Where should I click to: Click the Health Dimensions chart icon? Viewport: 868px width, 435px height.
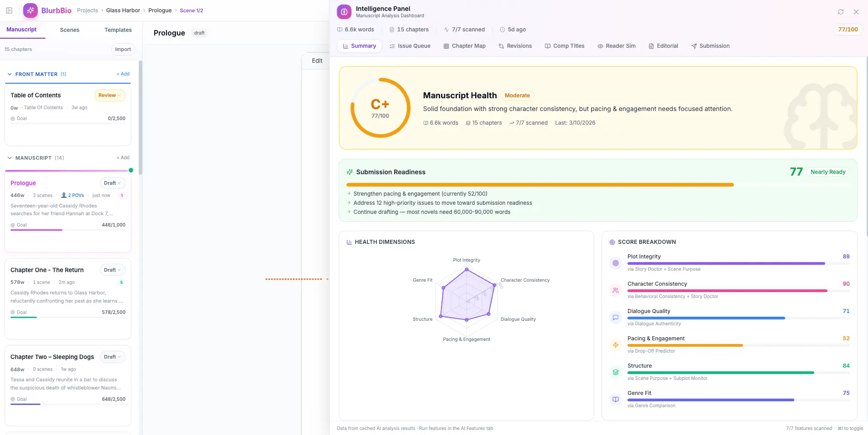(x=349, y=242)
